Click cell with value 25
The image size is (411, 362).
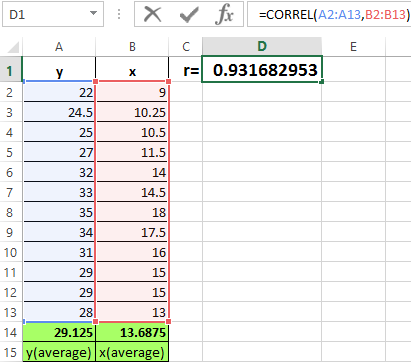click(59, 132)
